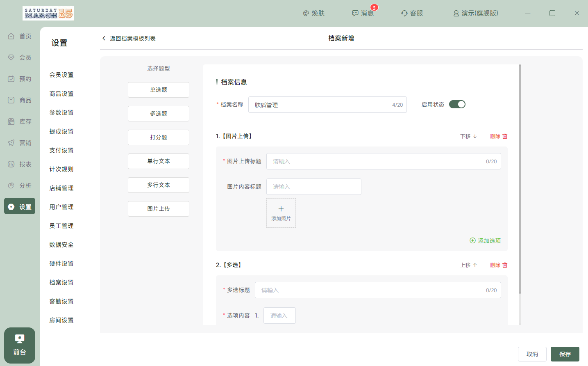Open the 焕肤 skin theme icon
588x366 pixels.
coord(306,13)
